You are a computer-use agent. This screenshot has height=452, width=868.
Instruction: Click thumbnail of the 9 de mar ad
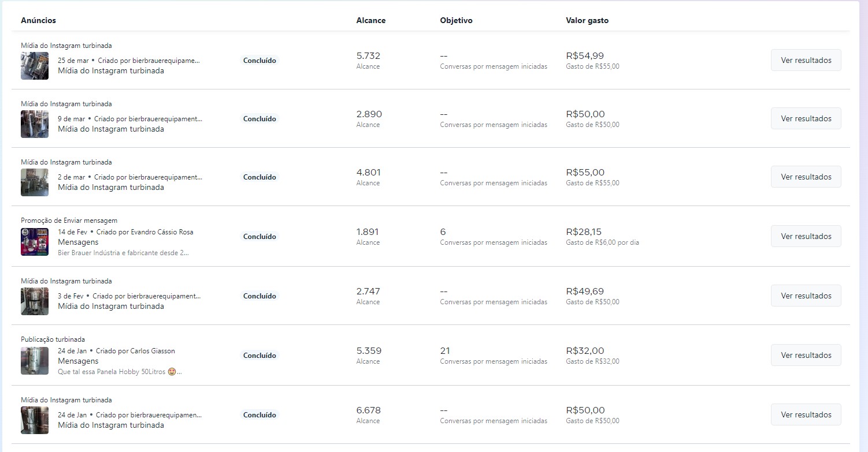click(x=35, y=124)
